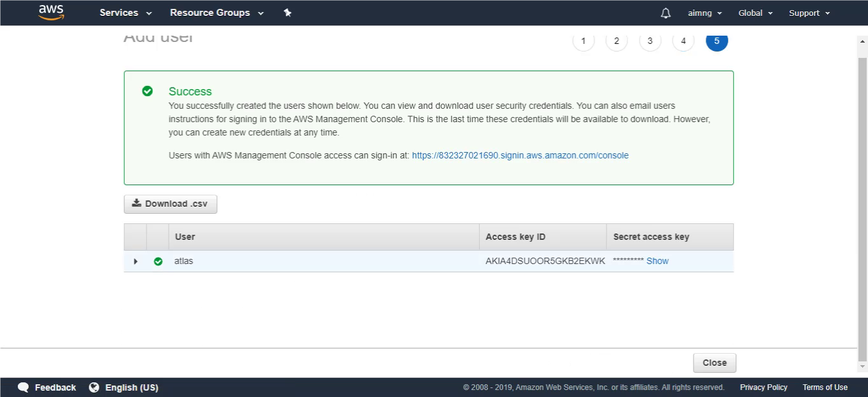Click the Secret access key column header

(x=670, y=237)
